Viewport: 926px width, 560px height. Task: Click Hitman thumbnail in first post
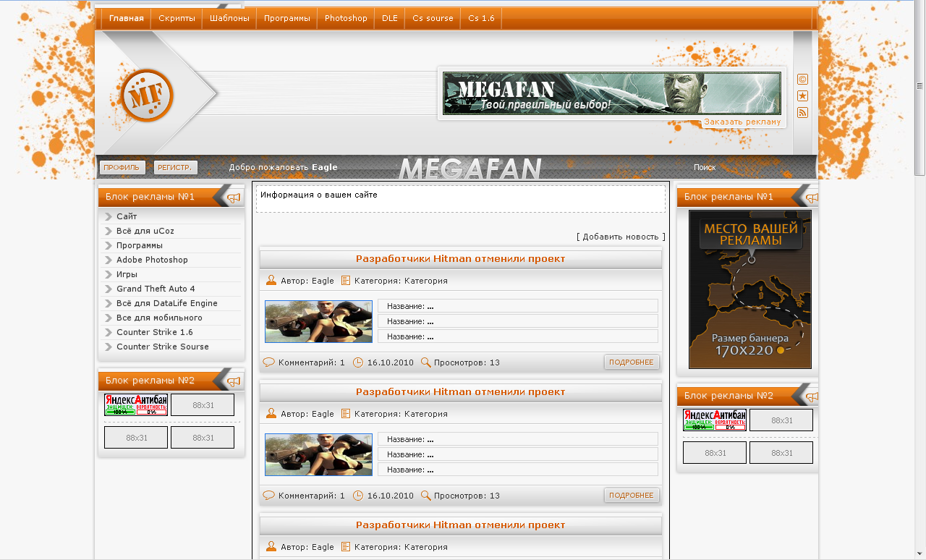point(318,322)
